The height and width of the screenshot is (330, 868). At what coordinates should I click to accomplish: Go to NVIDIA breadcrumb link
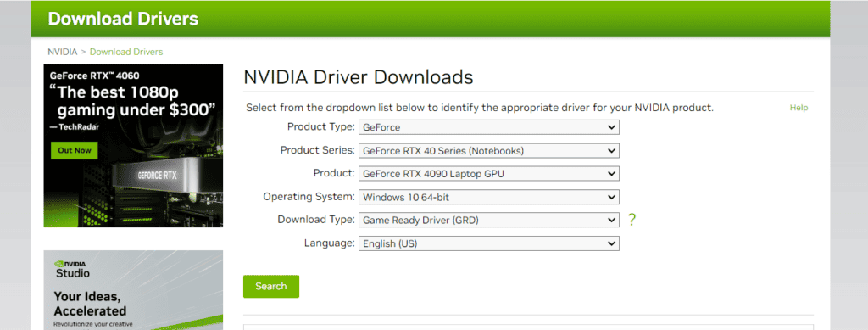(63, 52)
